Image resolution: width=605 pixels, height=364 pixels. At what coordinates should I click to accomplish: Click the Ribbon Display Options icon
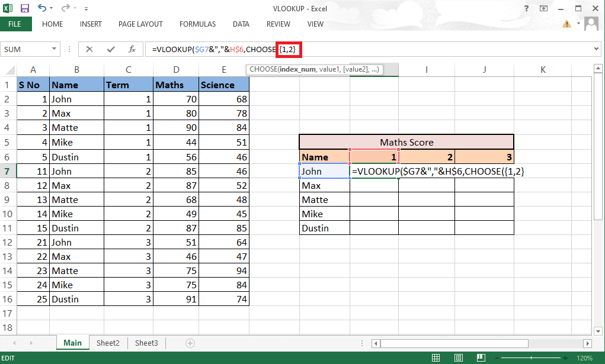point(543,8)
